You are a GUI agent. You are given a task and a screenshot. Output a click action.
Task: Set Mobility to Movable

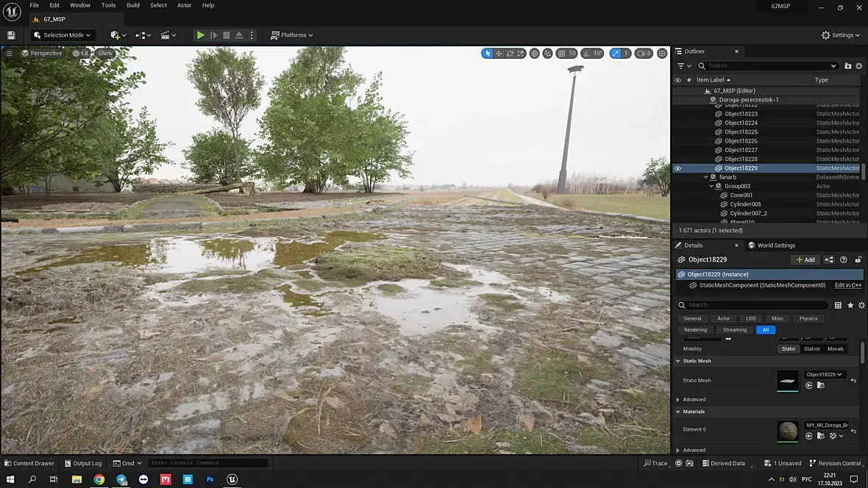836,348
